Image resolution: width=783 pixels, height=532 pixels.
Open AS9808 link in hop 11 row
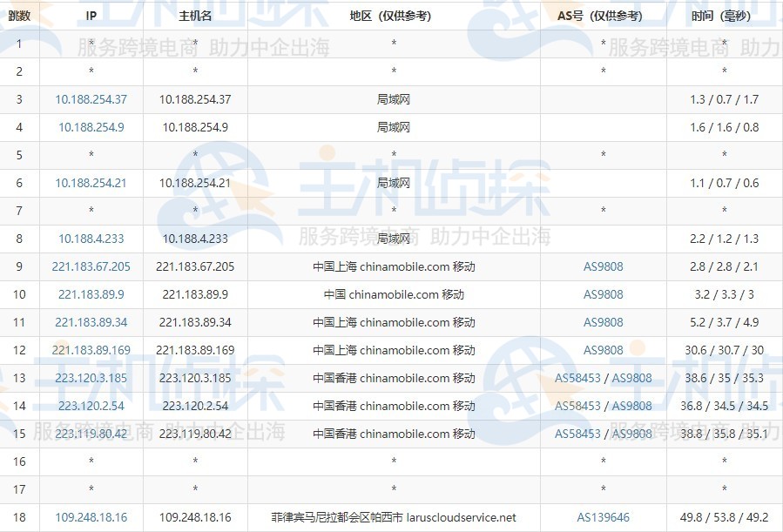(x=604, y=322)
